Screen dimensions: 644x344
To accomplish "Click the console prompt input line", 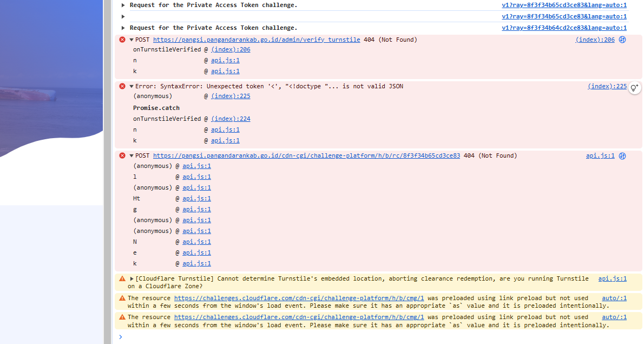I will (x=379, y=336).
